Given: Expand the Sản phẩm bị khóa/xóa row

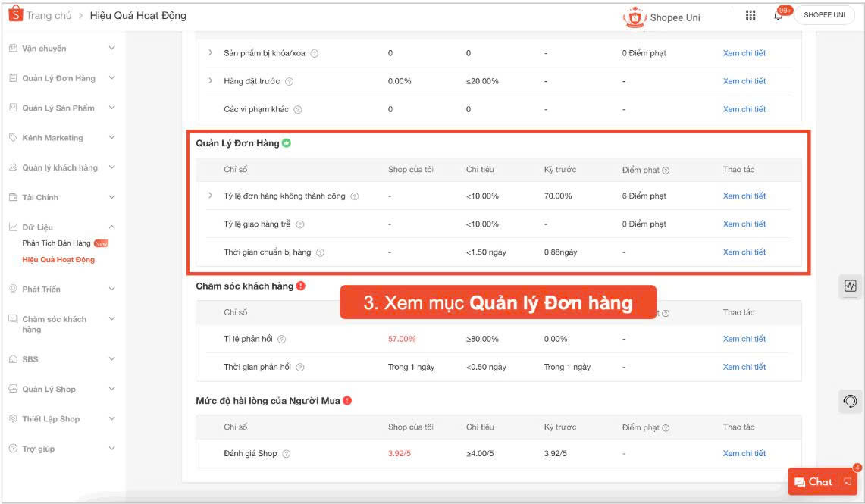Looking at the screenshot, I should [x=211, y=53].
